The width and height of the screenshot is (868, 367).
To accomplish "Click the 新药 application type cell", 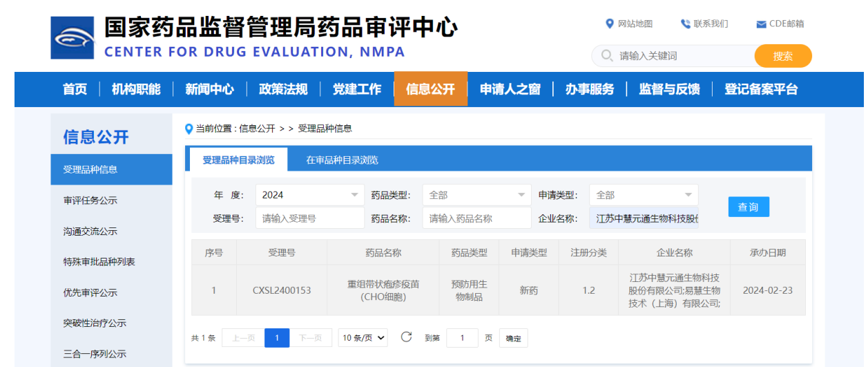I will 528,290.
